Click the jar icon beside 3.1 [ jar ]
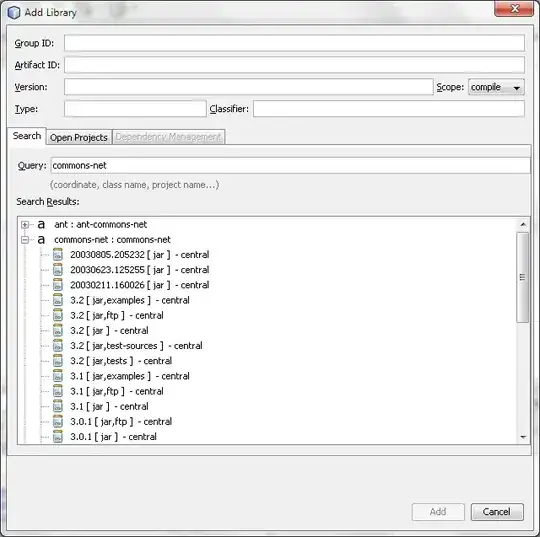 (x=58, y=406)
